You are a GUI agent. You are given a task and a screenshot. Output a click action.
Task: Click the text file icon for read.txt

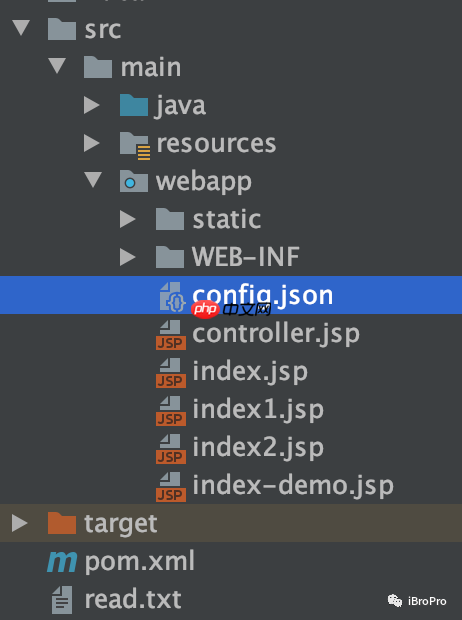[x=62, y=600]
